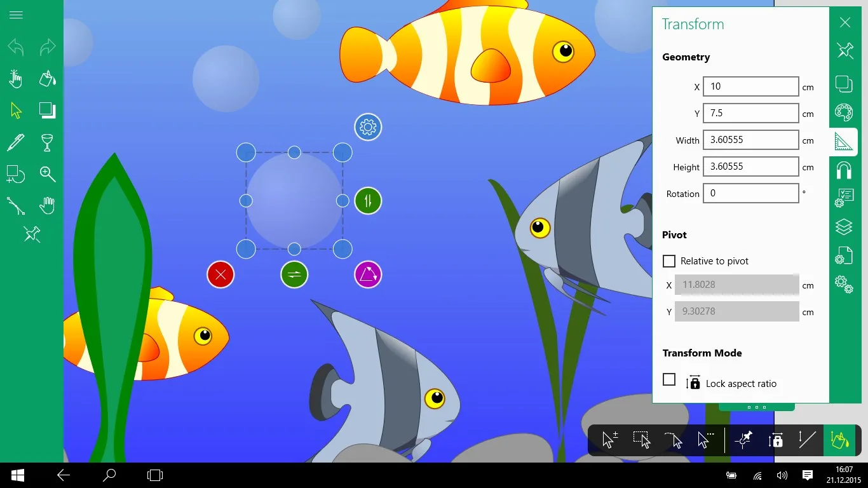868x488 pixels.
Task: Select the yellow arrow selection tool
Action: click(x=16, y=111)
